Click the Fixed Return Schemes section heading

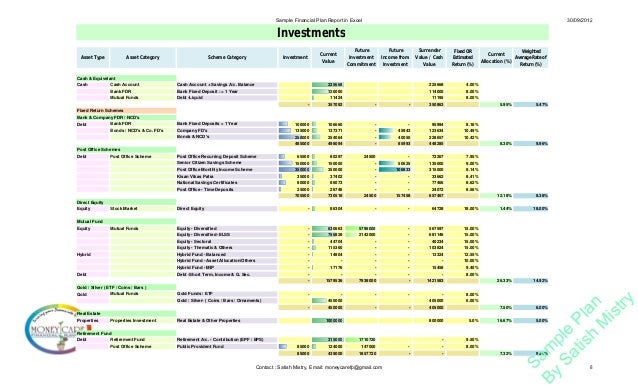[126, 111]
